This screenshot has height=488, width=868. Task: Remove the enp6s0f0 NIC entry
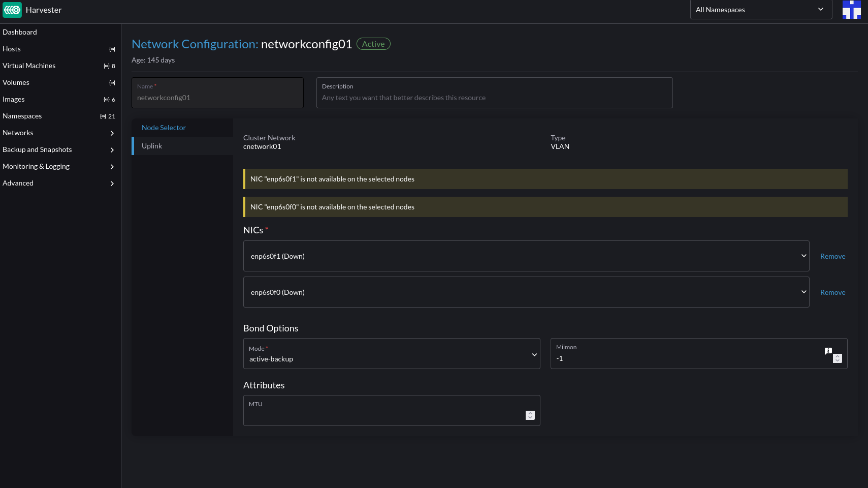pos(832,292)
